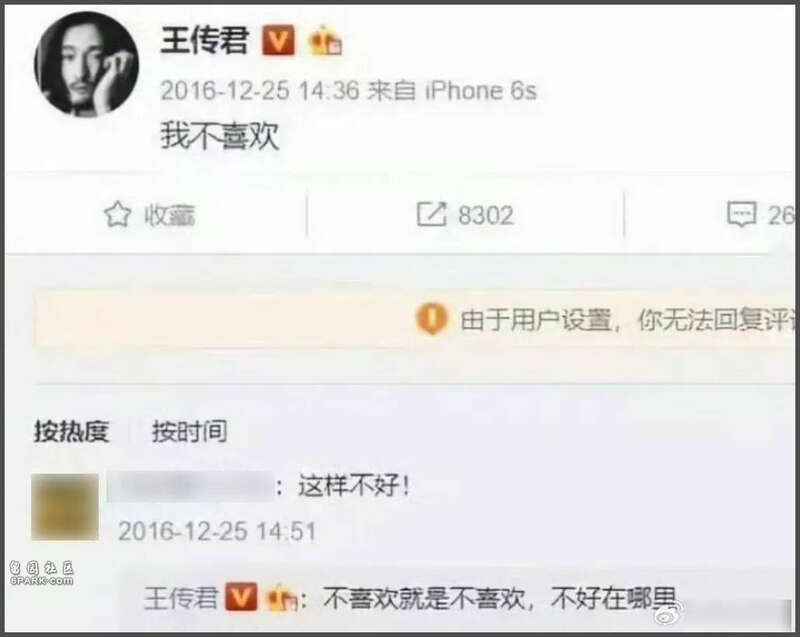The height and width of the screenshot is (637, 800).
Task: Click the 王传君 name in the reply
Action: pyautogui.click(x=181, y=597)
